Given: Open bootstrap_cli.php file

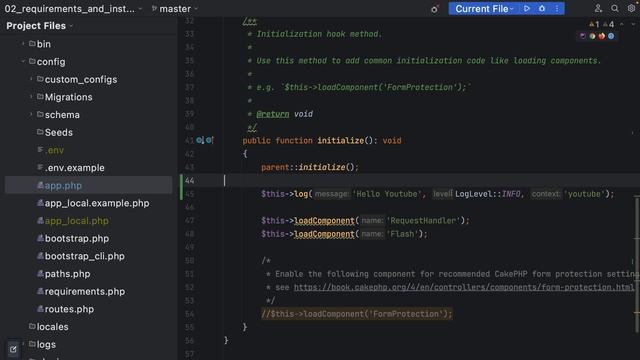Looking at the screenshot, I should (x=84, y=256).
